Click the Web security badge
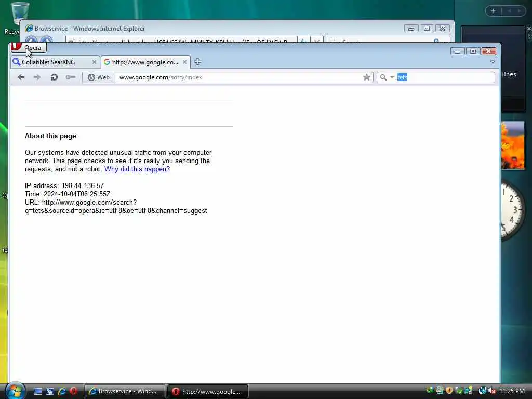The image size is (532, 399). point(99,77)
